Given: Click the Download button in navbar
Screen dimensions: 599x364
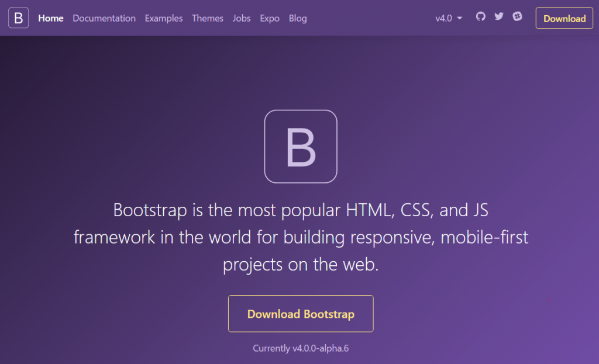Looking at the screenshot, I should (x=564, y=18).
